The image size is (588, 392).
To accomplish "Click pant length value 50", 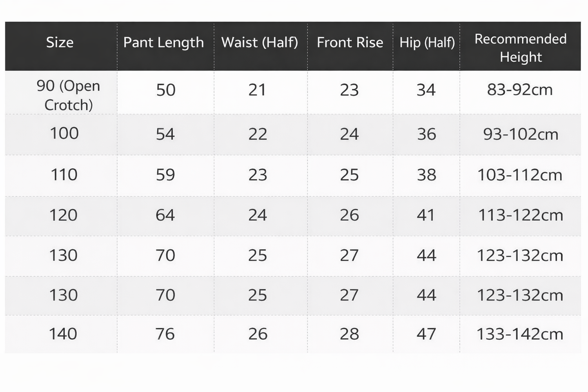I will pyautogui.click(x=166, y=90).
